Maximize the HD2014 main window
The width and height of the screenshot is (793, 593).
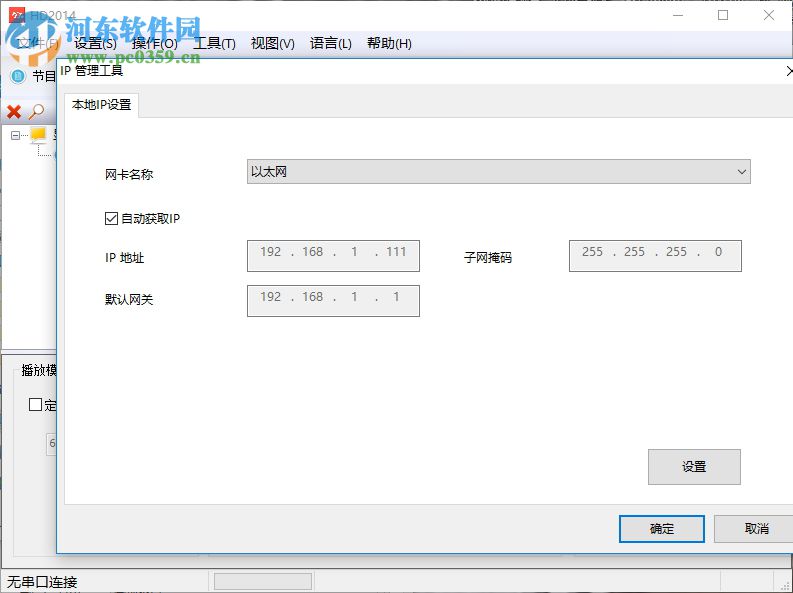coord(723,15)
